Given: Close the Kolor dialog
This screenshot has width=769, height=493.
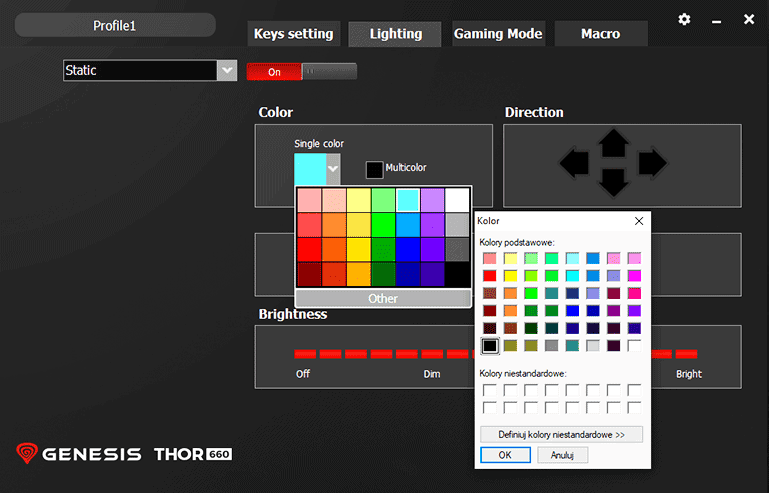Looking at the screenshot, I should pyautogui.click(x=639, y=221).
